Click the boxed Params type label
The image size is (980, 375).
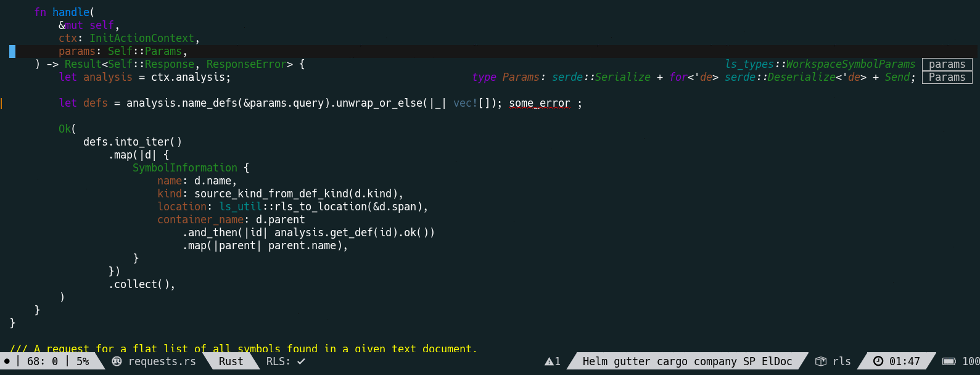click(947, 77)
